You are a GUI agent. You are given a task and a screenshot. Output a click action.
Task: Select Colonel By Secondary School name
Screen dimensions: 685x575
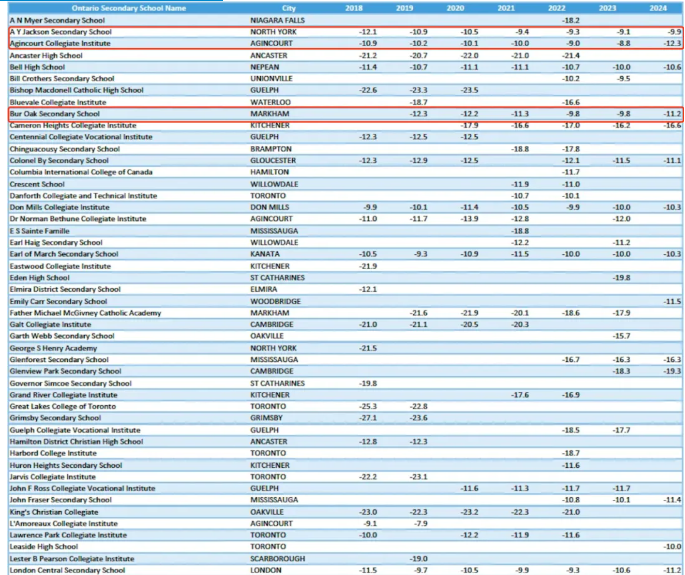point(59,160)
